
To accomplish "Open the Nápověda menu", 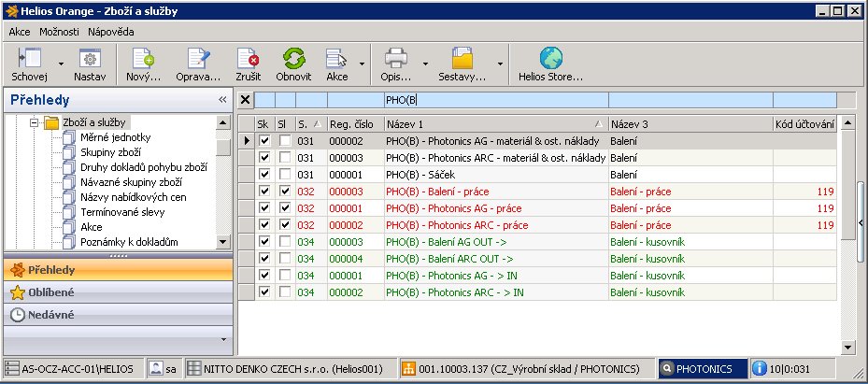I will click(x=110, y=32).
